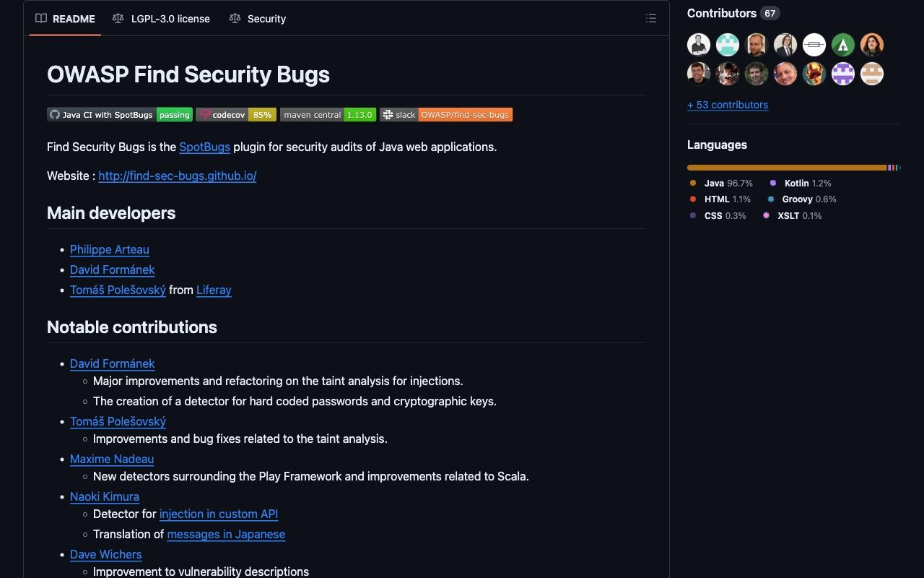Click the Groovy language color dot
The width and height of the screenshot is (924, 578).
tap(771, 199)
